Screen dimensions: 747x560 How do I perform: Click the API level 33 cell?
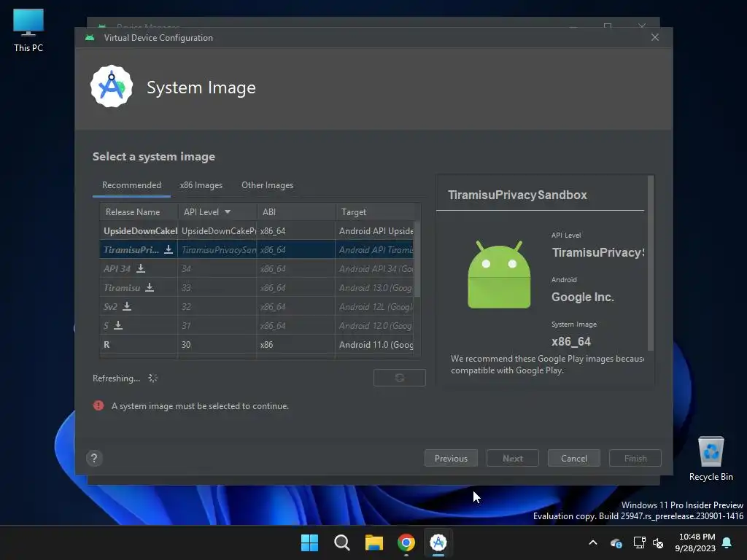coord(217,287)
